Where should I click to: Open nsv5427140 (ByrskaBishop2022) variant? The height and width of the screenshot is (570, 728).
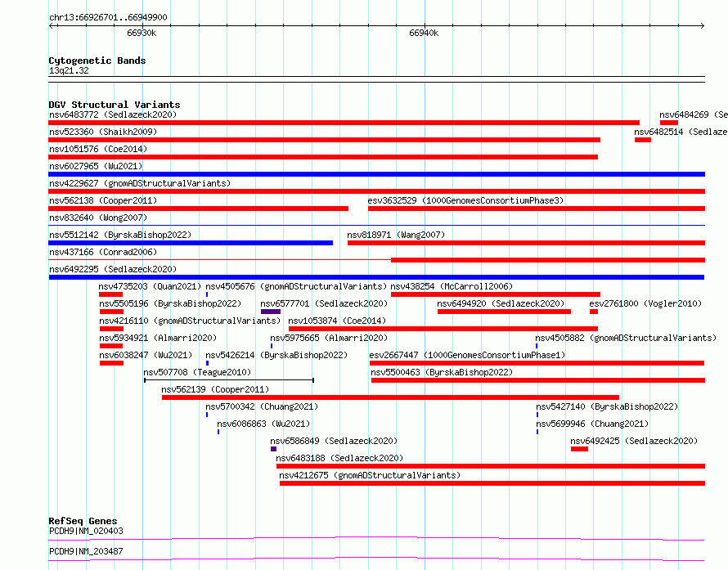[607, 406]
